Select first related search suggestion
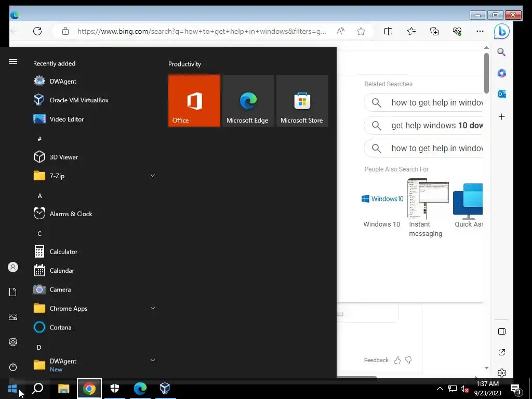This screenshot has width=532, height=399. coord(423,102)
